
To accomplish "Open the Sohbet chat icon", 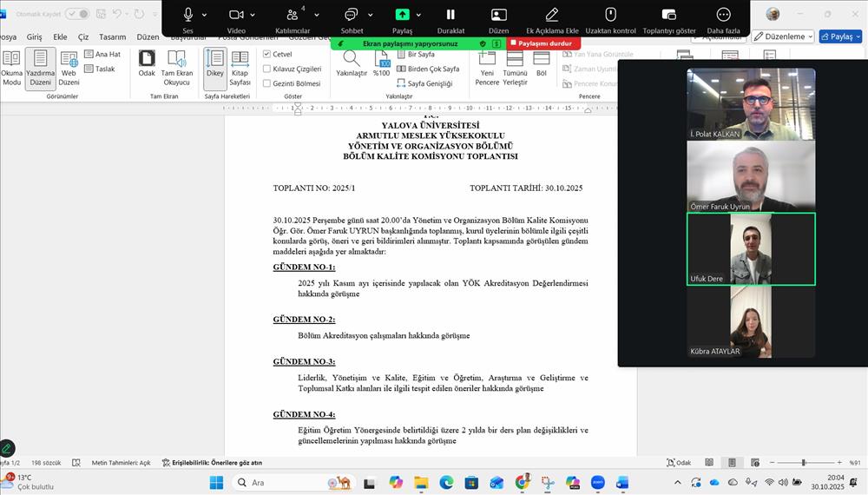I will [352, 15].
